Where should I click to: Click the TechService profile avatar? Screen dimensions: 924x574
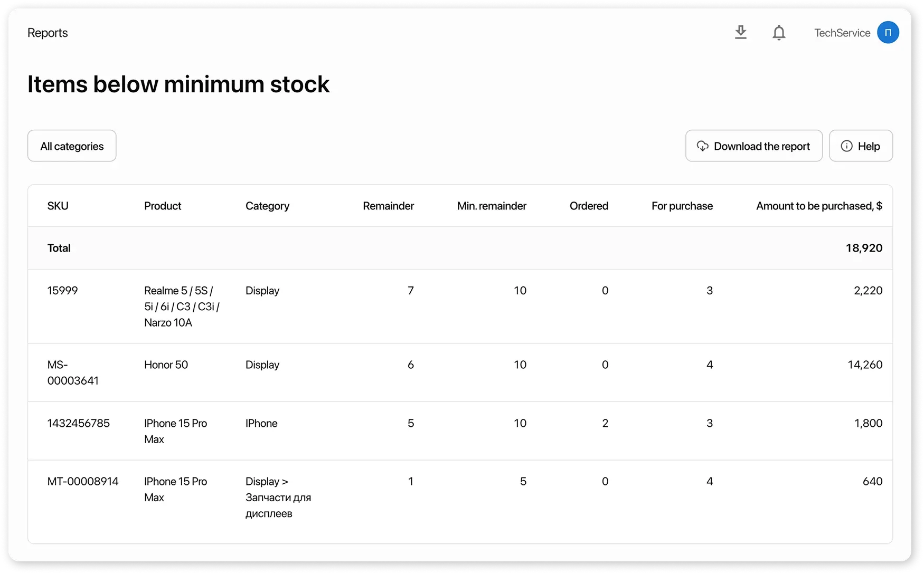click(888, 32)
